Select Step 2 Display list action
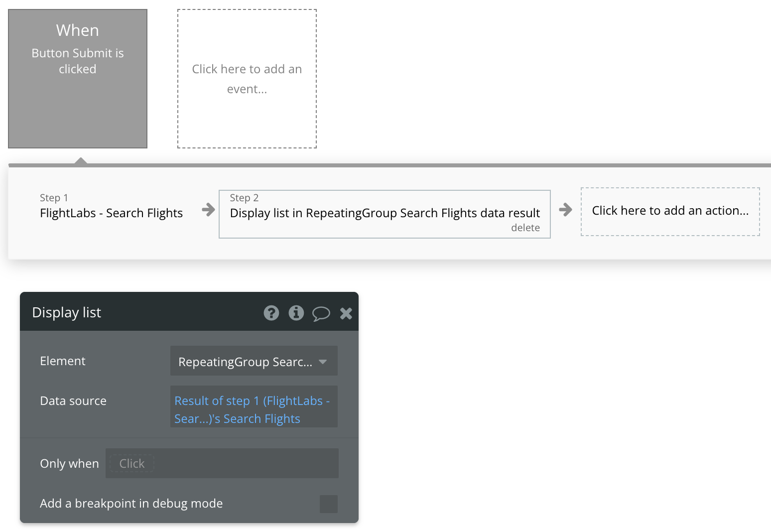The width and height of the screenshot is (771, 532). point(385,214)
